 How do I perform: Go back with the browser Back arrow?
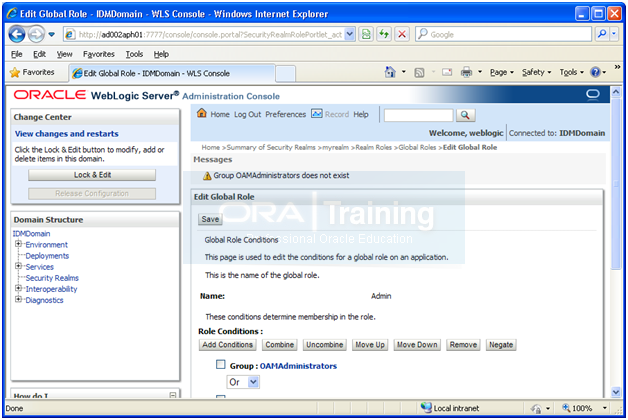click(17, 34)
